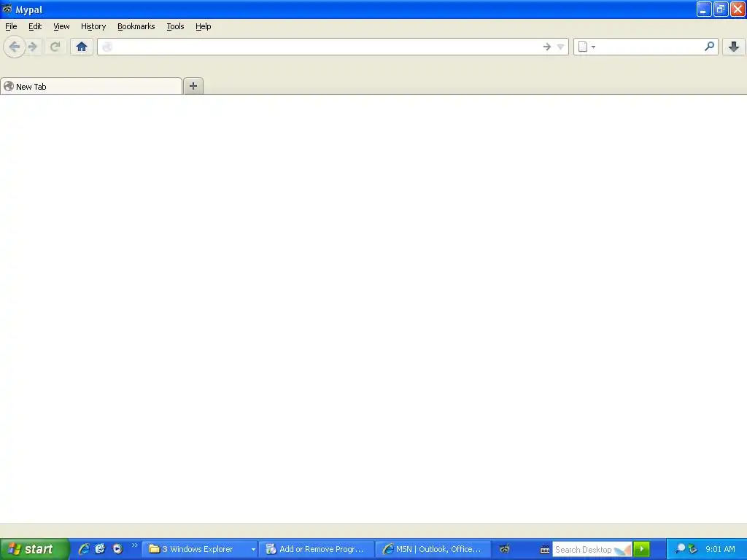Expand the address bar history dropdown
This screenshot has height=560, width=747.
tap(561, 47)
